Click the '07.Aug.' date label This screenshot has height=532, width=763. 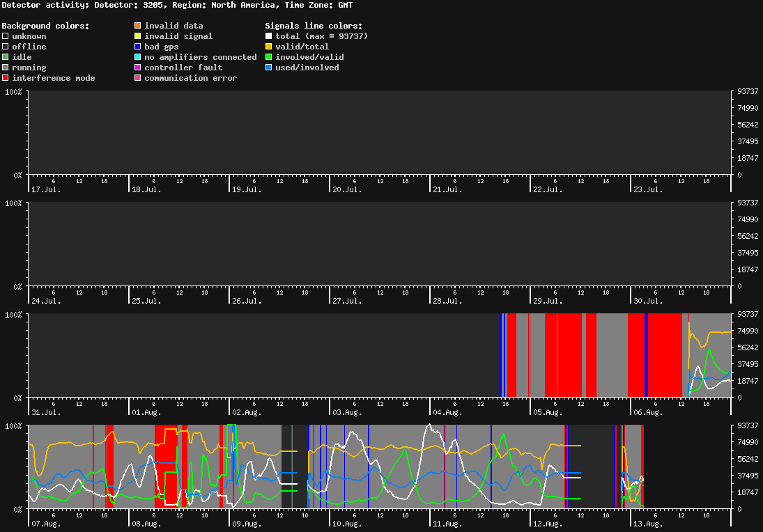tap(46, 524)
